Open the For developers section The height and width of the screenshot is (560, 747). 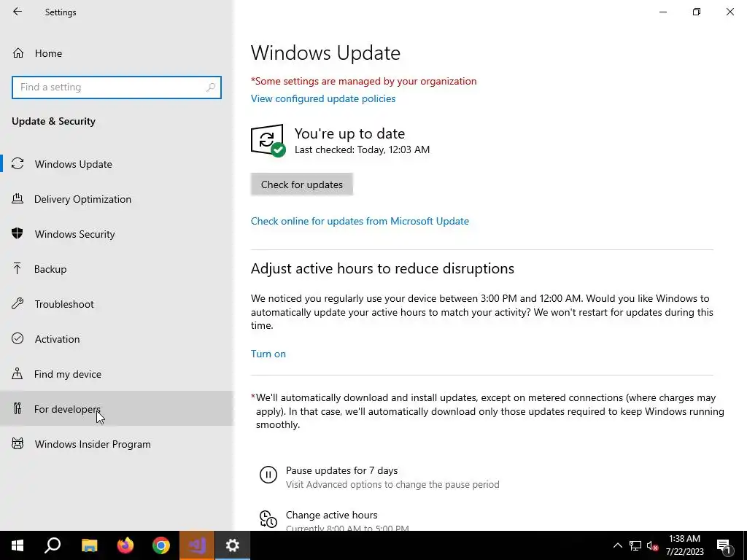pyautogui.click(x=117, y=408)
